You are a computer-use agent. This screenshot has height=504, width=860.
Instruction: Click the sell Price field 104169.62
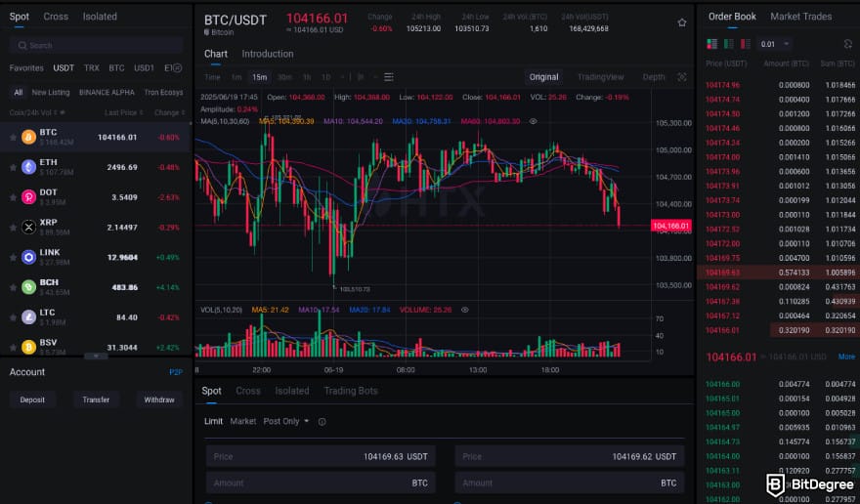(570, 456)
